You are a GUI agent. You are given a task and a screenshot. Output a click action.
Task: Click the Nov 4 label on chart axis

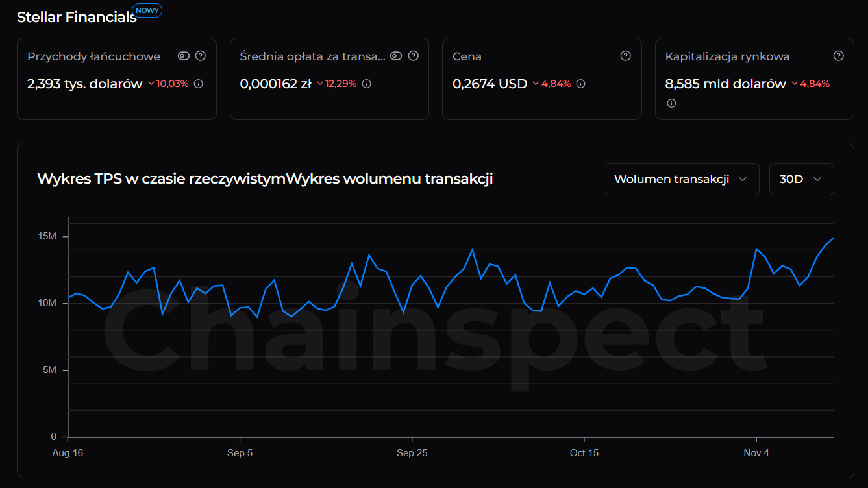tap(756, 453)
